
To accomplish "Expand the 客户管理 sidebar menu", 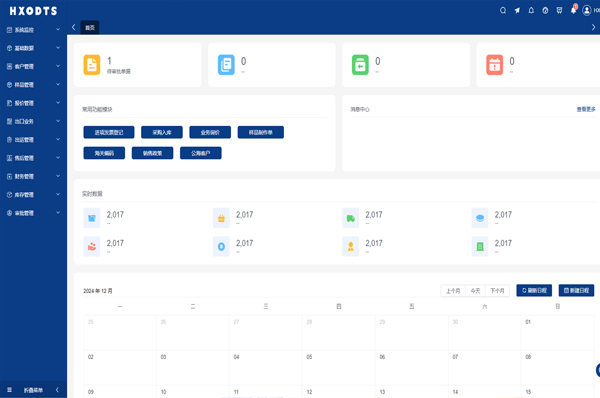I will pyautogui.click(x=33, y=66).
